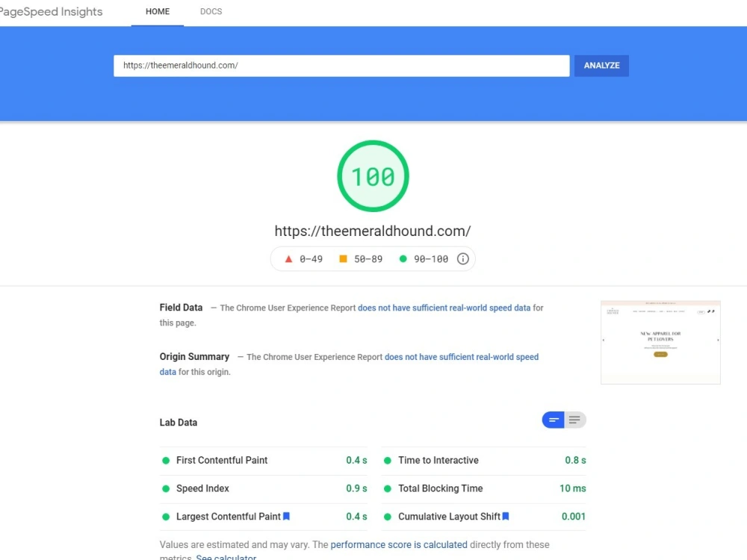Click the Largest Contentful Paint 0.4 s value
This screenshot has width=747, height=560.
[356, 517]
